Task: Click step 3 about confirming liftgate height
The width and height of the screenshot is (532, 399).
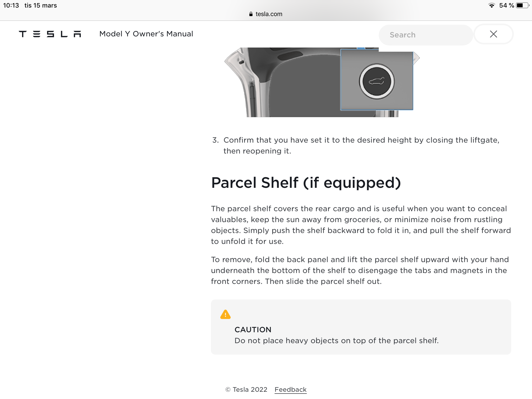Action: click(x=356, y=145)
